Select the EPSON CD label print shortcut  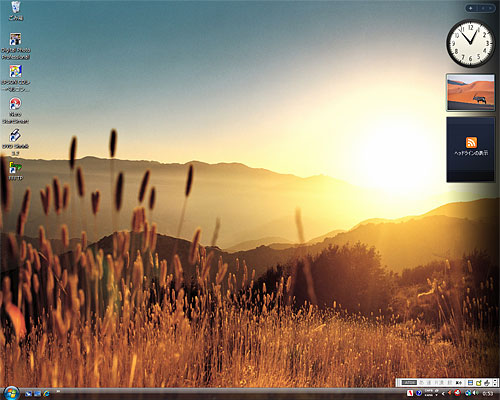[x=16, y=79]
